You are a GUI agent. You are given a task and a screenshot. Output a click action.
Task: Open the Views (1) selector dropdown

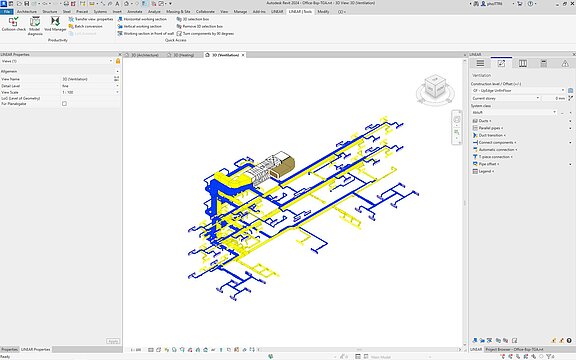point(111,61)
